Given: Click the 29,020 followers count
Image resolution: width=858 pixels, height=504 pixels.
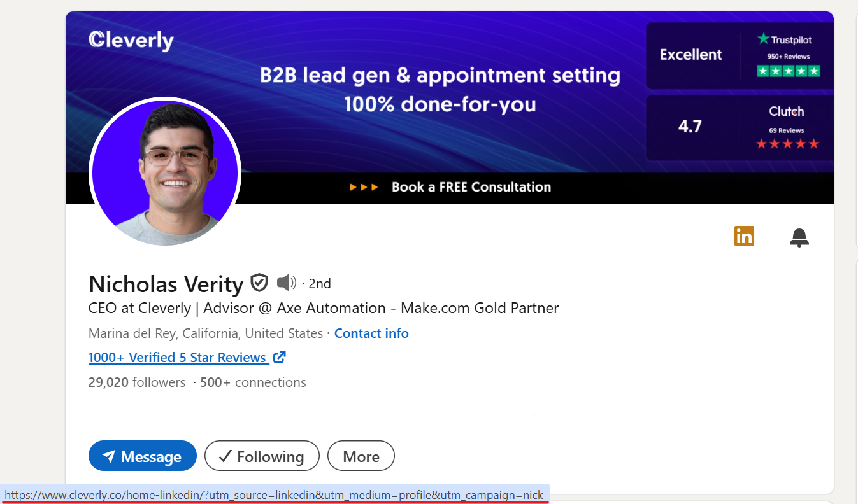Looking at the screenshot, I should point(137,382).
